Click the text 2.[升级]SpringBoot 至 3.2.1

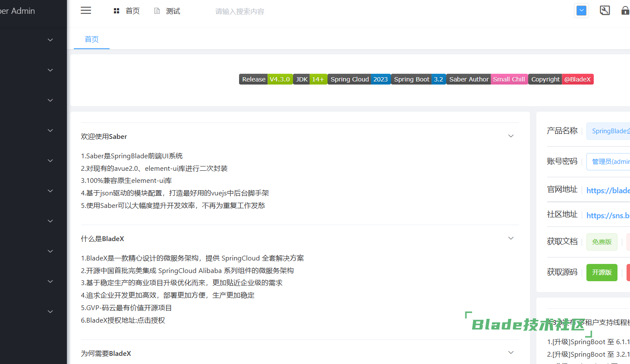click(x=589, y=355)
